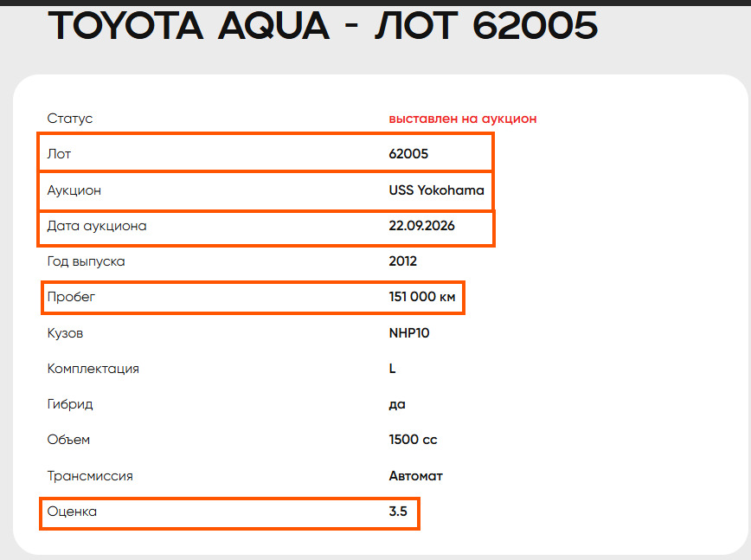The image size is (751, 560).
Task: Click the Лот row label
Action: click(x=59, y=154)
